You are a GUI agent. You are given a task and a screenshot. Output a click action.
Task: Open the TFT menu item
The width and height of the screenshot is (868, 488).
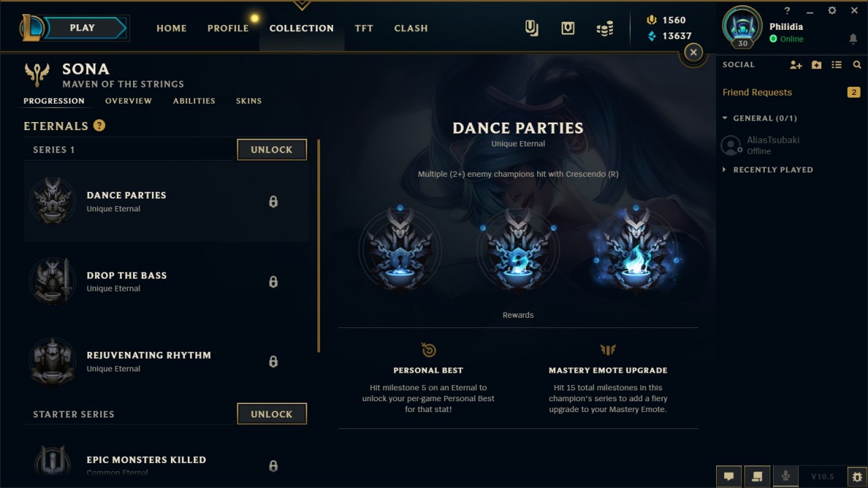[364, 28]
